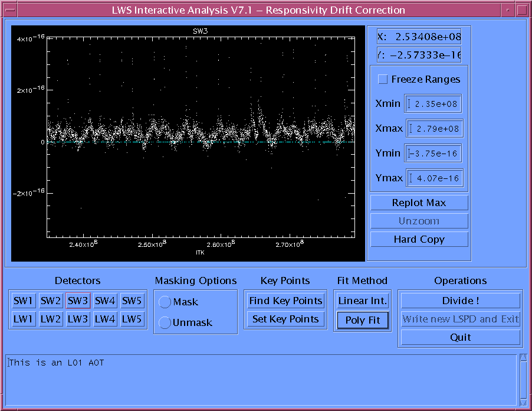Choose the Unmask radio option
This screenshot has height=411, width=532.
165,322
